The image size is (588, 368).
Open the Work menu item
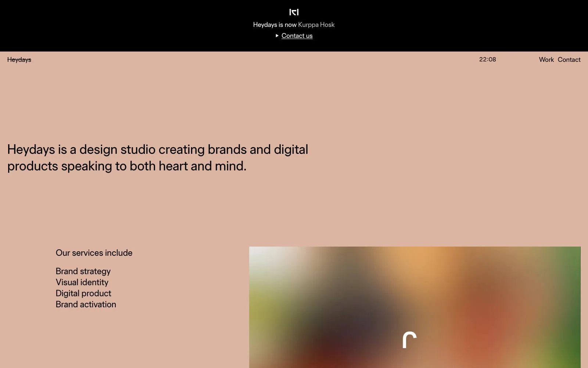pos(546,60)
